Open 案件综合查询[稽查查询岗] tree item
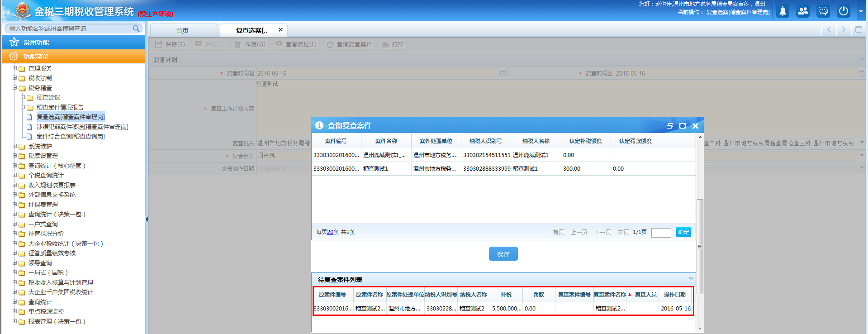This screenshot has height=334, width=868. click(71, 136)
